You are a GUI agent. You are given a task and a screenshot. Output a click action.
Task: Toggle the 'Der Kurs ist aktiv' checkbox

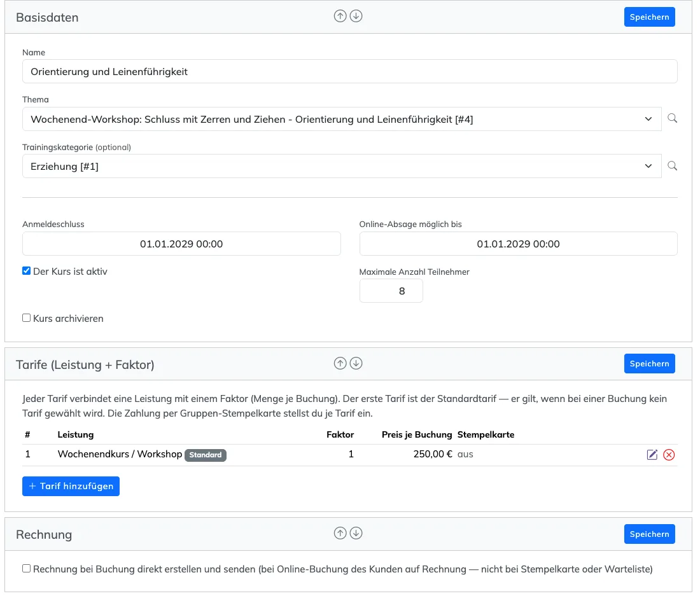coord(26,271)
